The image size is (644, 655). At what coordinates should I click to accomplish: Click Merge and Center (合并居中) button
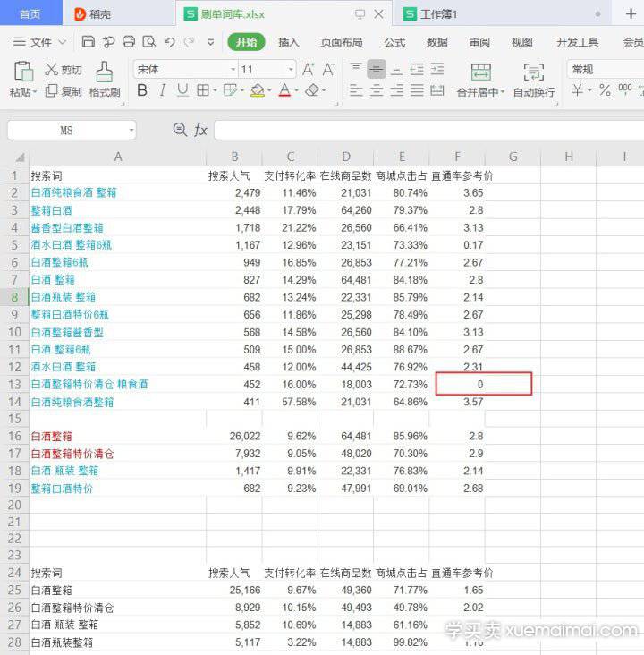tap(480, 81)
